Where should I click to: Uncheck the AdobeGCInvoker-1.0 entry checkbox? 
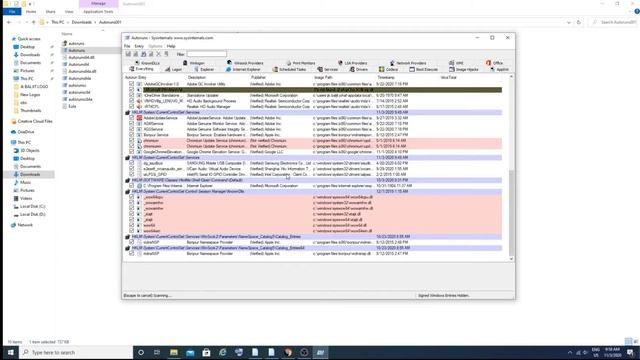click(x=131, y=84)
